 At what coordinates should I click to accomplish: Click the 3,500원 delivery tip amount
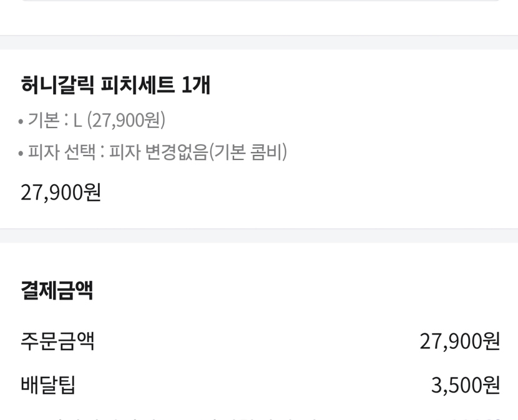[465, 384]
